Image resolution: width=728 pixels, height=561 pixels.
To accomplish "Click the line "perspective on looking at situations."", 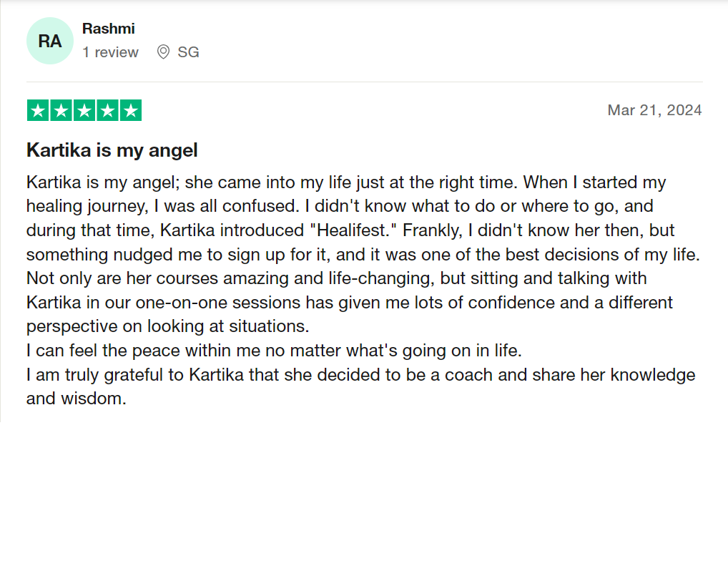I will click(167, 326).
